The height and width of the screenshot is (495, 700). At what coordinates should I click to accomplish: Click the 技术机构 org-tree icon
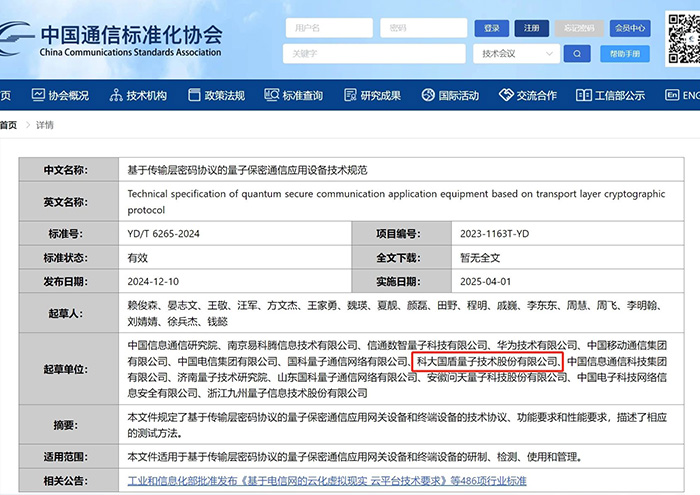(x=116, y=95)
